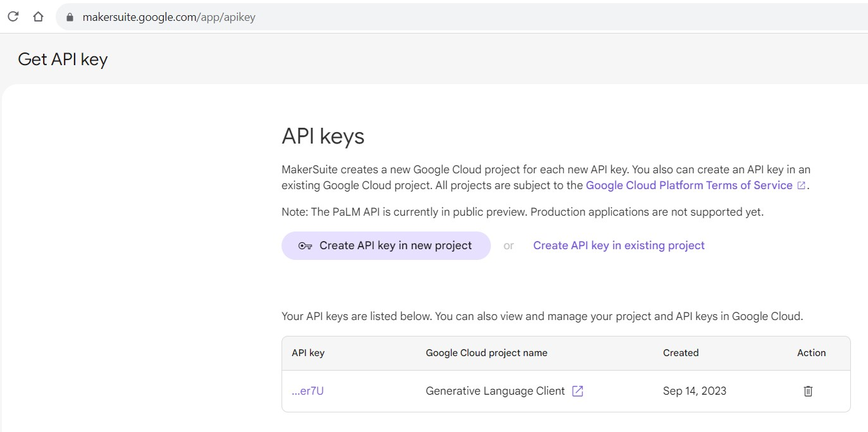
Task: Open Generative Language Client external link icon
Action: (577, 391)
